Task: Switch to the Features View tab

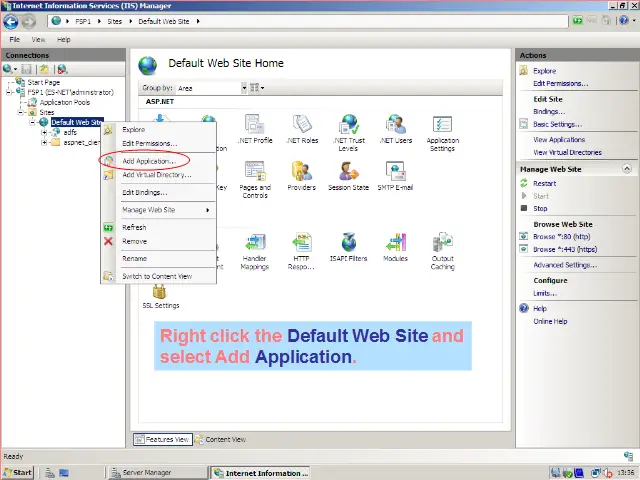Action: click(163, 440)
